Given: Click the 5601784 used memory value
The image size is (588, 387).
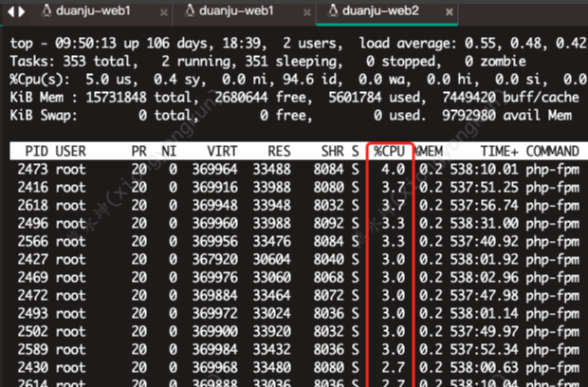Looking at the screenshot, I should tap(355, 98).
